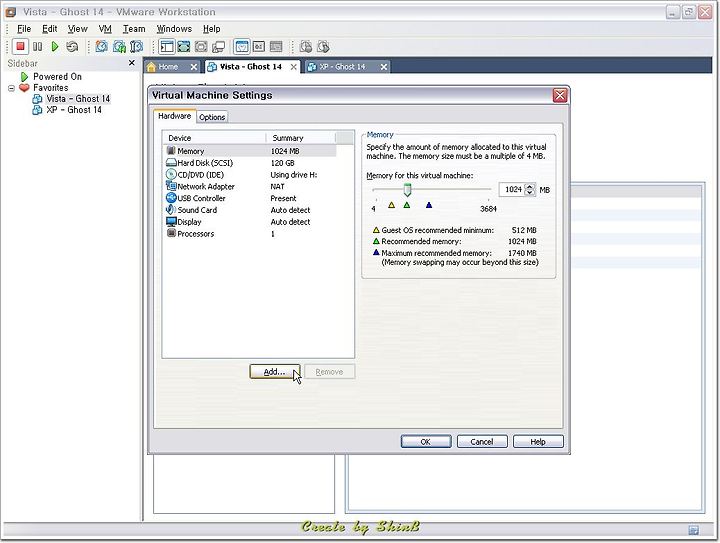Select the Hard Disk (SCSI) device
This screenshot has height=543, width=720.
[251, 163]
